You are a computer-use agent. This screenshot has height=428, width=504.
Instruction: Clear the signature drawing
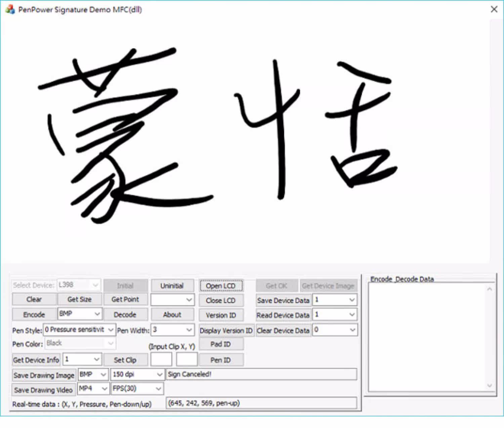point(34,299)
